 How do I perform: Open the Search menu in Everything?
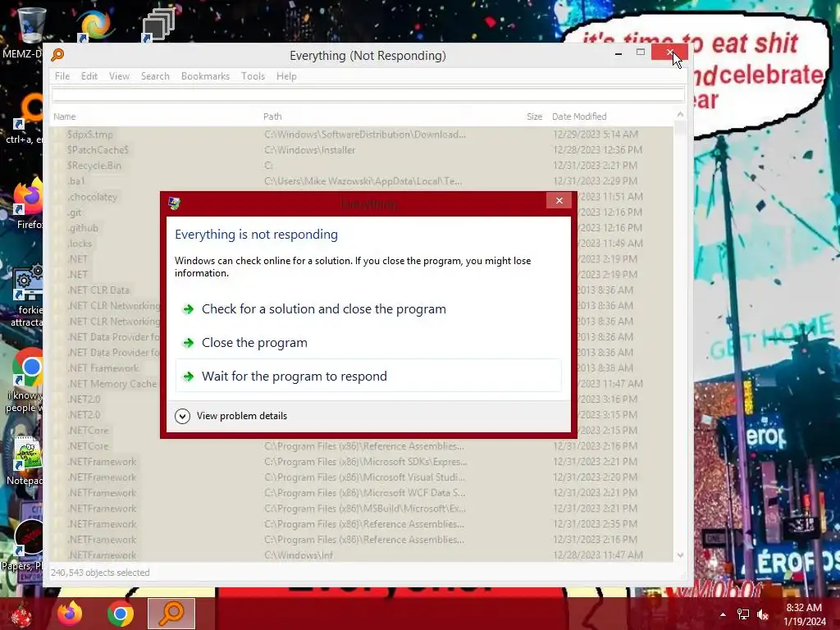(155, 76)
